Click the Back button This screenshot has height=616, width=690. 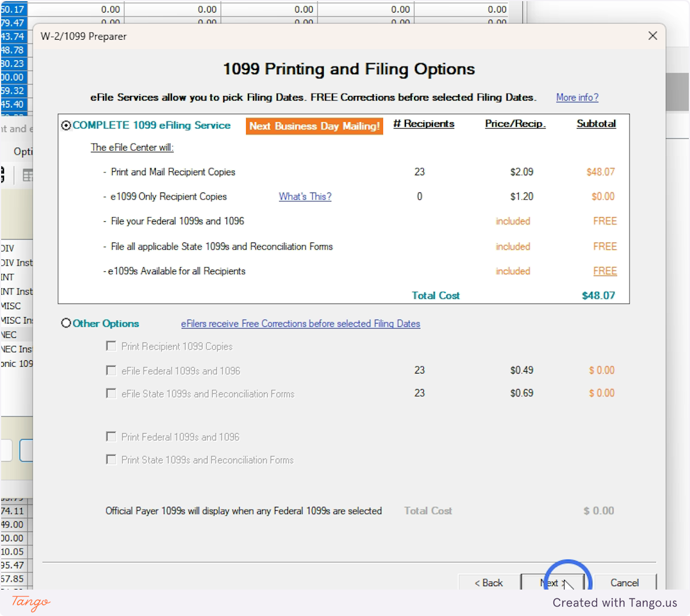pos(488,582)
